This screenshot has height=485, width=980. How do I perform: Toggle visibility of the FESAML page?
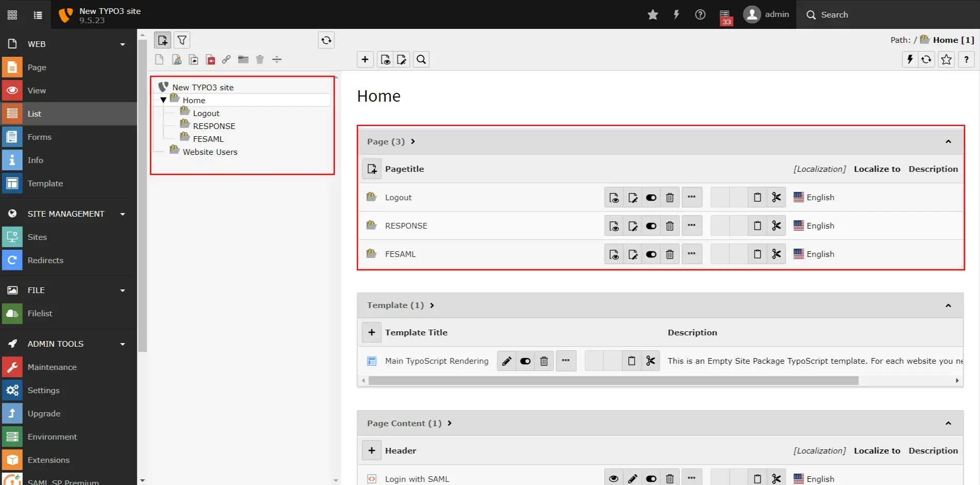click(651, 254)
